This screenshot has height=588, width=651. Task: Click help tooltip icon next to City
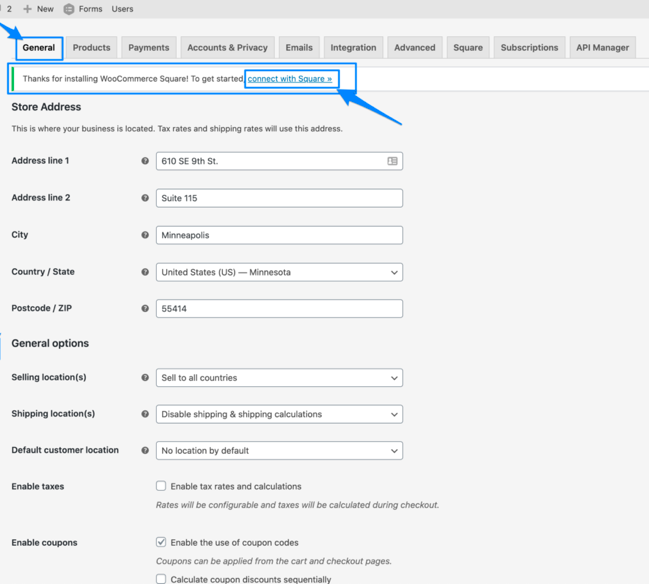pos(145,235)
